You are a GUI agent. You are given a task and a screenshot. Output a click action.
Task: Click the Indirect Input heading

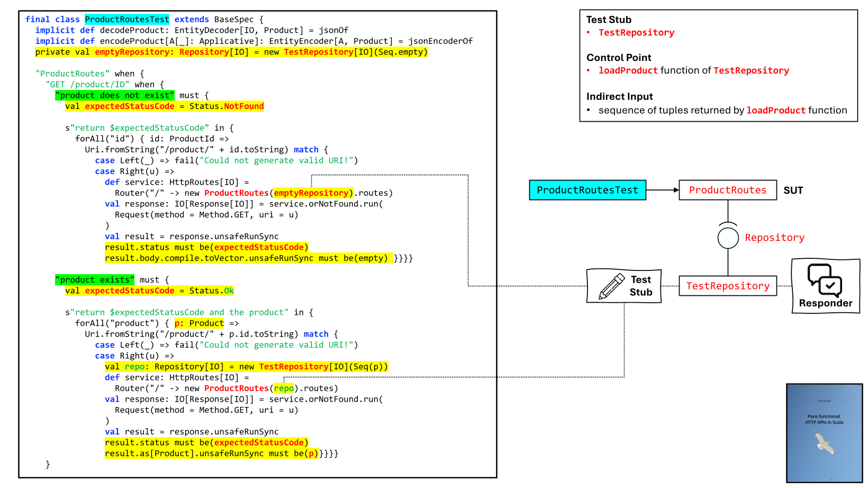(x=620, y=96)
